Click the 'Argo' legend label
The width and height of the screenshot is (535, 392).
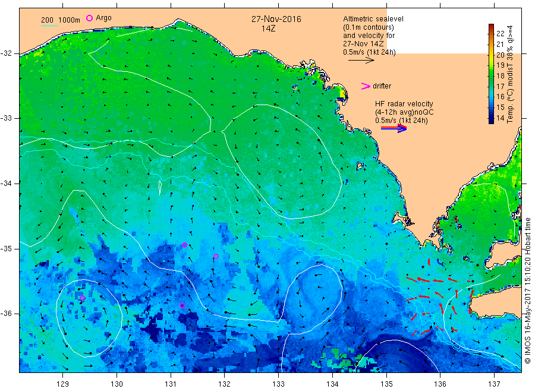103,18
